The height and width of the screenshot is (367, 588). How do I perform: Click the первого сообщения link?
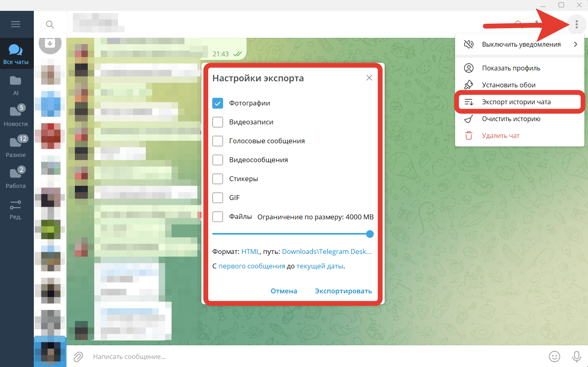(x=252, y=266)
